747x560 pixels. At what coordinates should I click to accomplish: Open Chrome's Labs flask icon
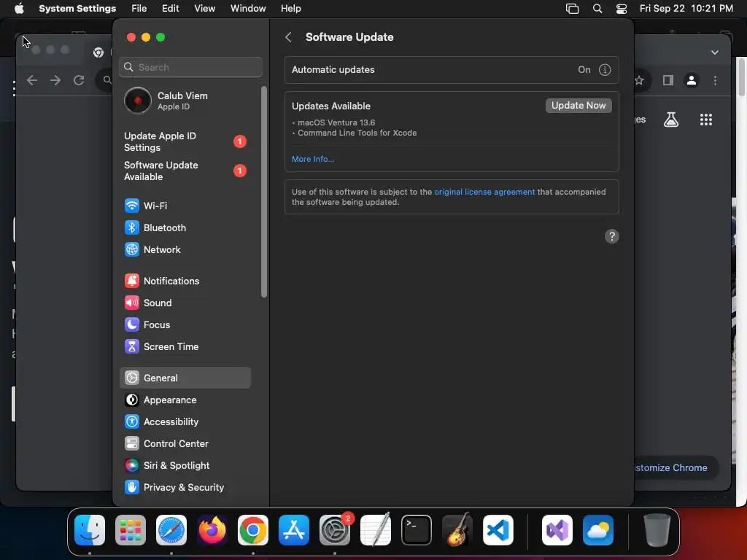pos(671,120)
